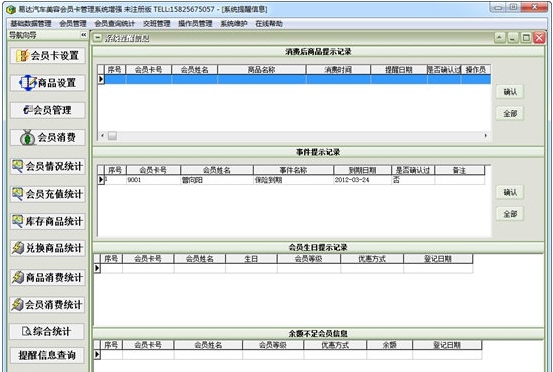Open the 在线帮助 menu

click(x=269, y=24)
